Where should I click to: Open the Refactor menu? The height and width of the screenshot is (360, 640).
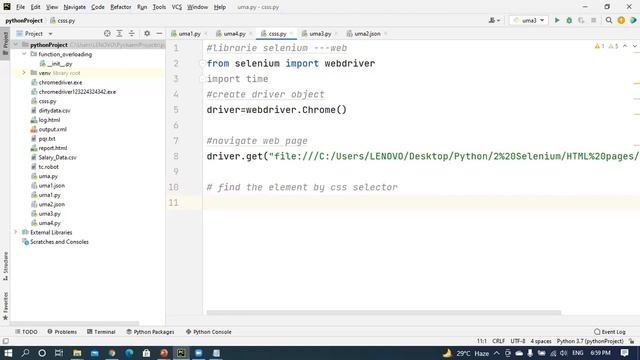click(x=120, y=7)
